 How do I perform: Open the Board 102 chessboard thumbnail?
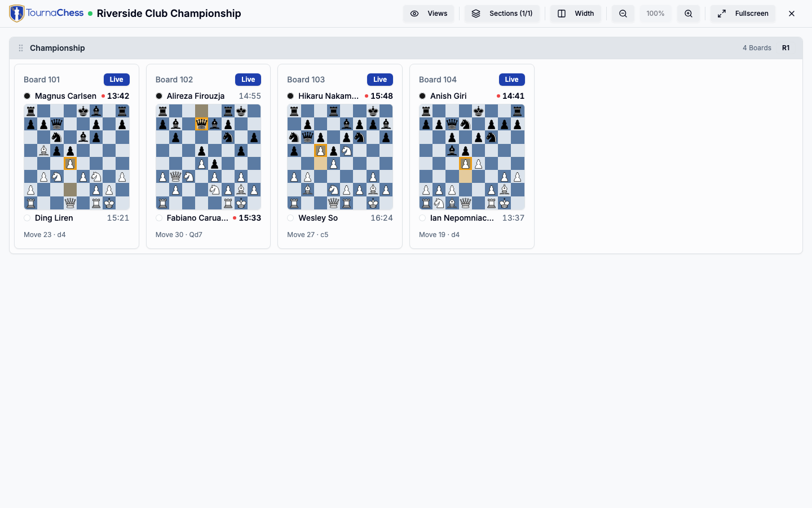208,157
